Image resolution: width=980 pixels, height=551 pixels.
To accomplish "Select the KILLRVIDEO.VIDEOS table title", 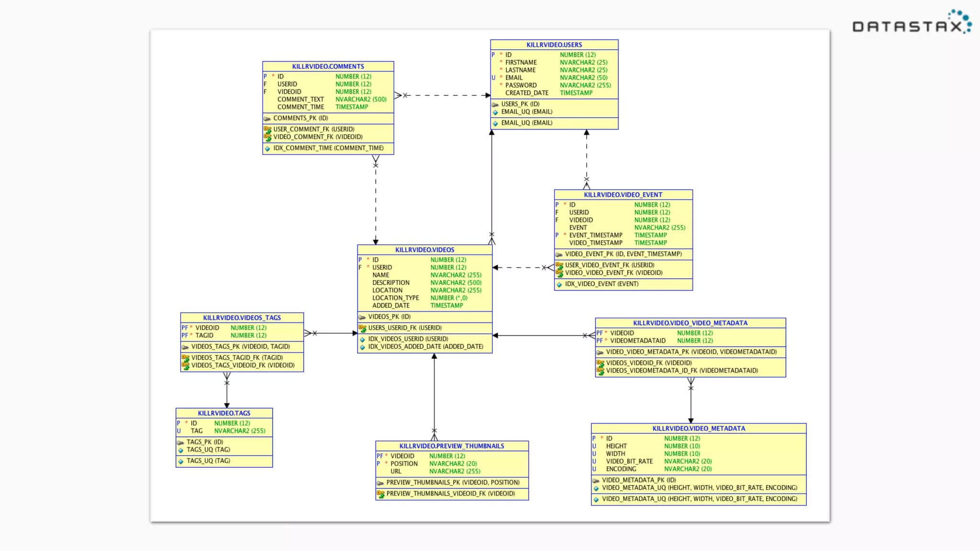I will coord(424,250).
